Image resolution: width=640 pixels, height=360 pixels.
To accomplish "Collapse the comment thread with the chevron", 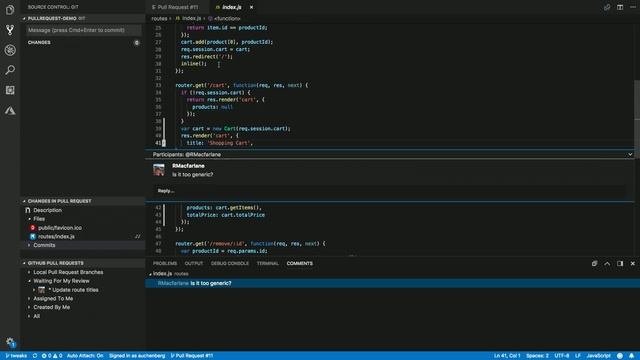I will coord(630,154).
